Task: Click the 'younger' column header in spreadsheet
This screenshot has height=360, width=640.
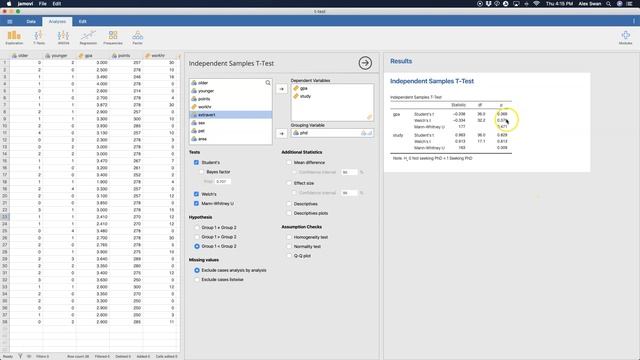Action: (59, 56)
